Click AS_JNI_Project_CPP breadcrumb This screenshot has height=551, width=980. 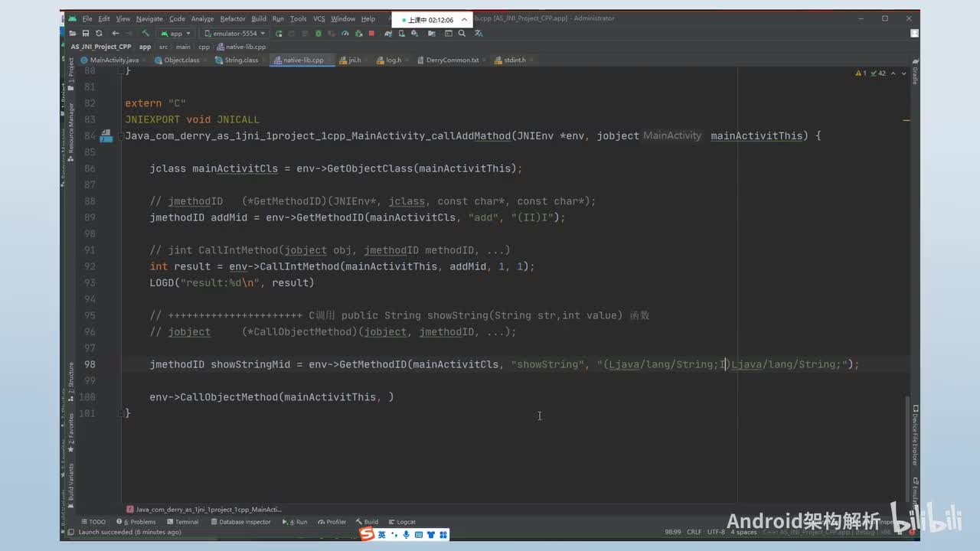pyautogui.click(x=101, y=47)
